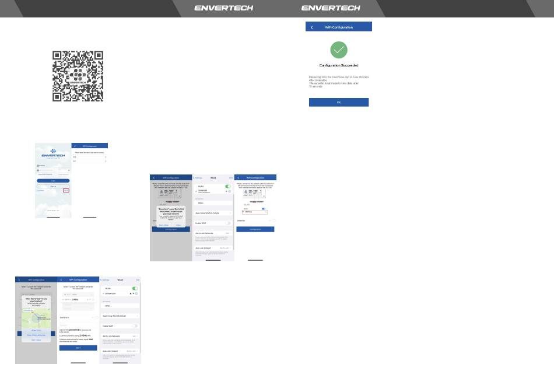The height and width of the screenshot is (392, 554).
Task: Tap 'Allow While Using App' in location dialog
Action: pyautogui.click(x=36, y=335)
